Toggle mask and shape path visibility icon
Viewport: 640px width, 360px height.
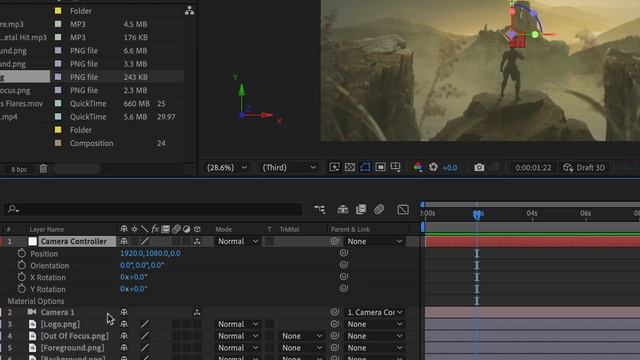(365, 167)
